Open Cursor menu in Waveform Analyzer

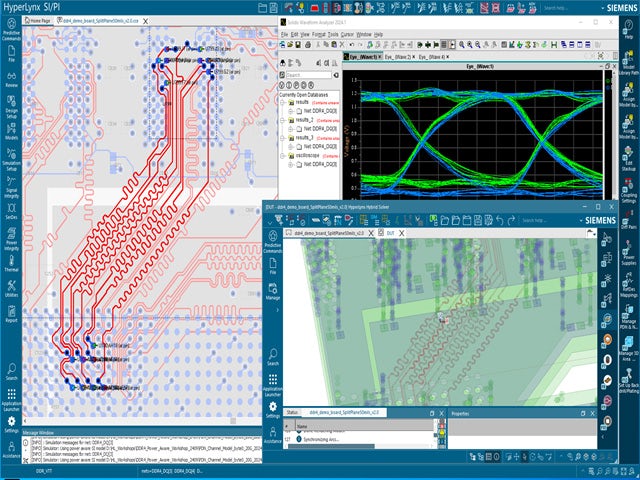[347, 35]
